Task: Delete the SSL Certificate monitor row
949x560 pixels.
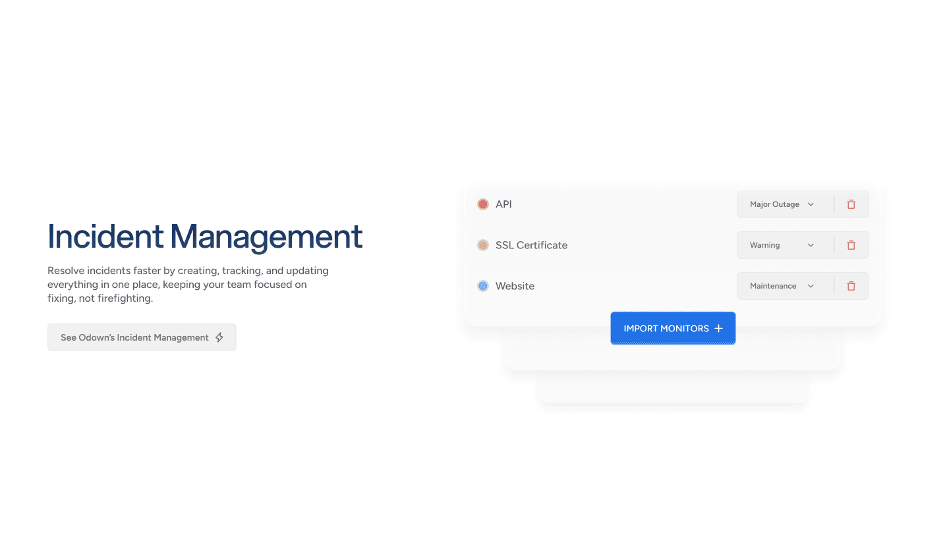Action: pos(851,245)
